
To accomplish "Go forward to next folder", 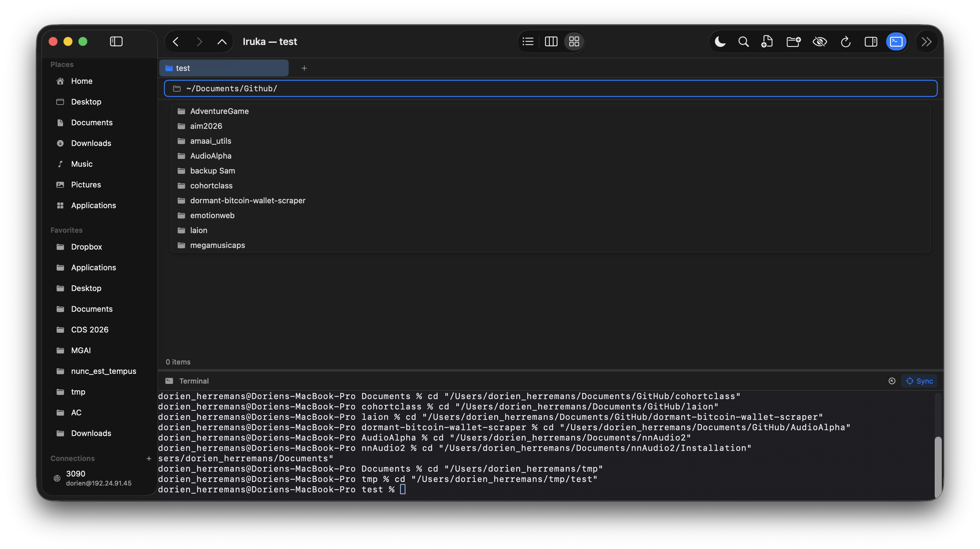I will 199,41.
